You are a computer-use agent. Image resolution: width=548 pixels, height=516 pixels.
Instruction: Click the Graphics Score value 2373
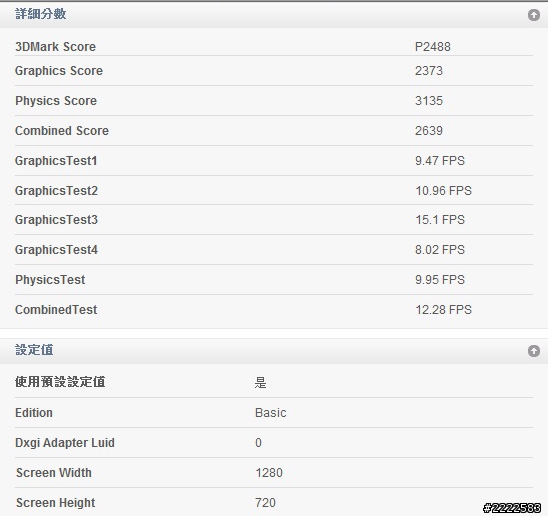429,71
